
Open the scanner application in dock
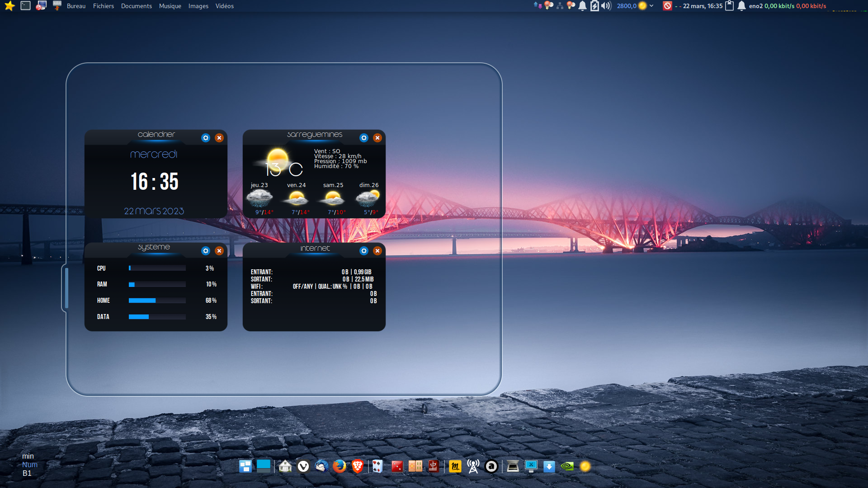513,466
